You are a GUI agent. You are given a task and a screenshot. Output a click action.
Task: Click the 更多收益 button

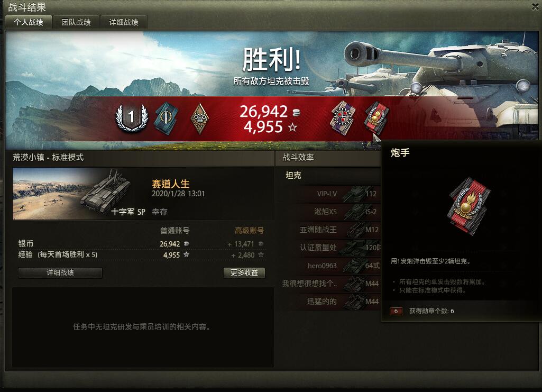tap(244, 272)
